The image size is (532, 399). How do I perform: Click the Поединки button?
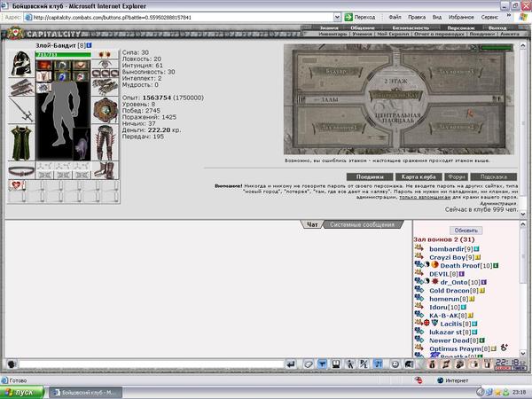coord(370,176)
